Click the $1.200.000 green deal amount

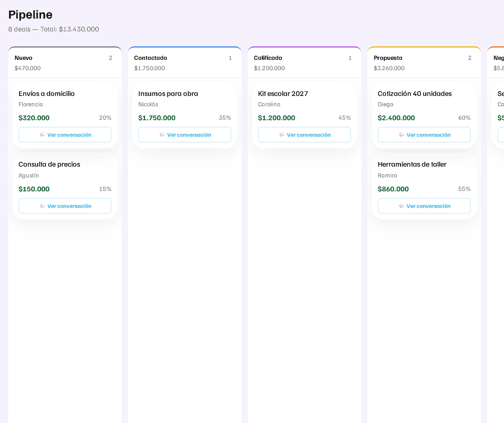[277, 118]
